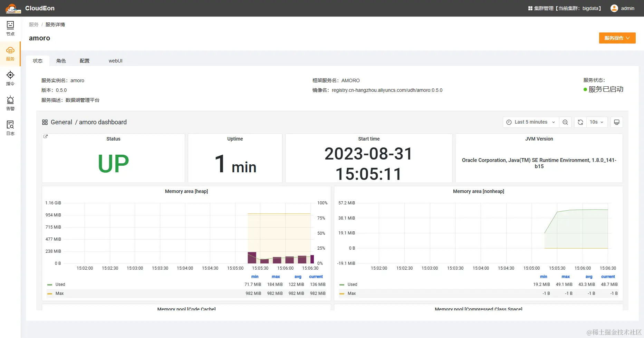Open the Uptime panel title
This screenshot has height=338, width=644.
pyautogui.click(x=235, y=139)
